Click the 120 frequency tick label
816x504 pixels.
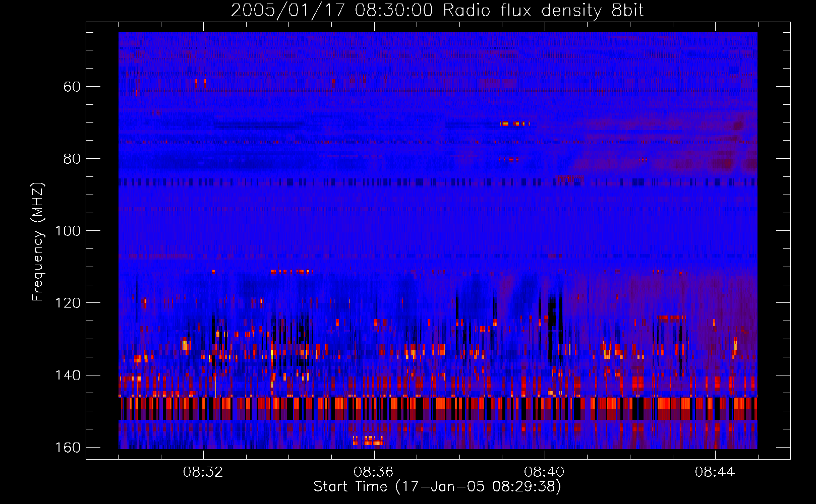pos(68,303)
